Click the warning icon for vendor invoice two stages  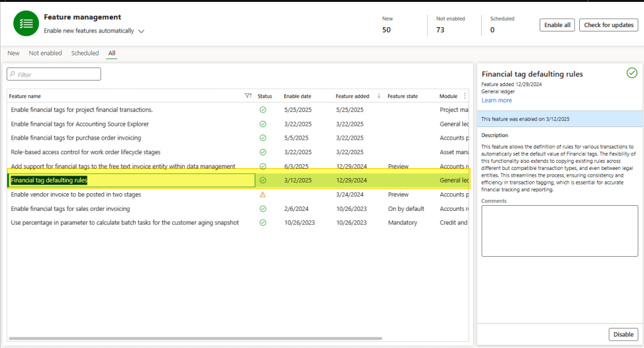click(263, 194)
